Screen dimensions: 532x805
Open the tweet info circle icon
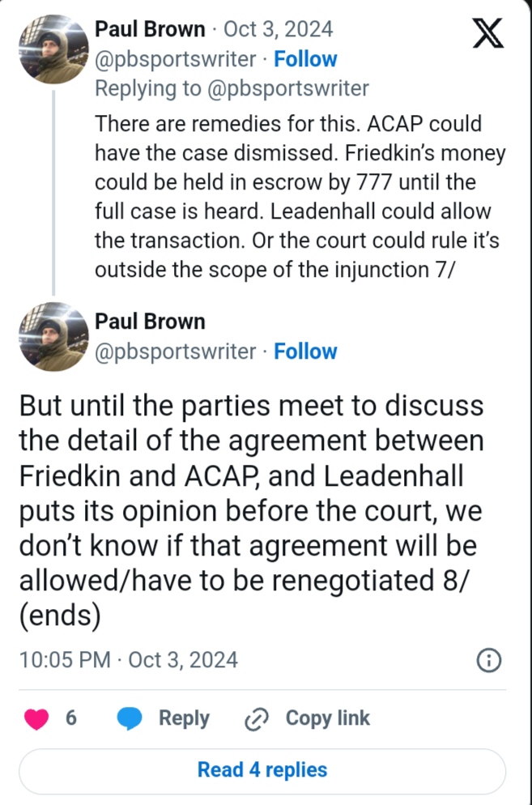click(x=488, y=660)
